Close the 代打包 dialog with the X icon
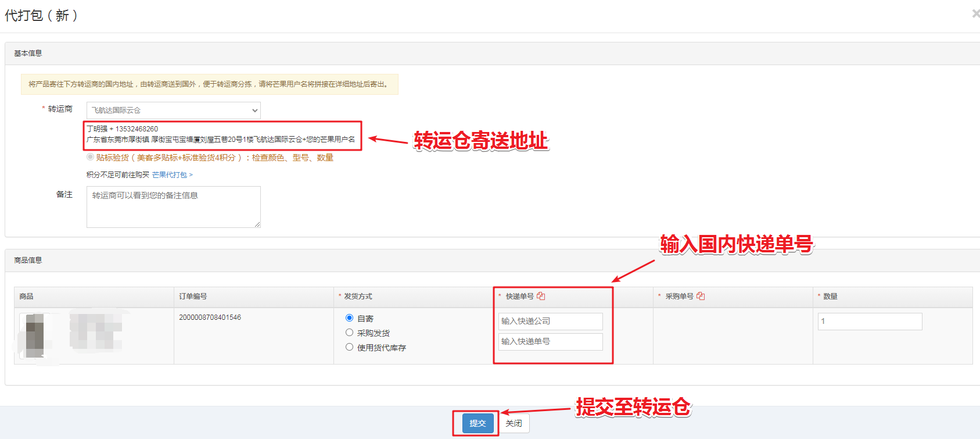The height and width of the screenshot is (439, 980). click(x=975, y=13)
